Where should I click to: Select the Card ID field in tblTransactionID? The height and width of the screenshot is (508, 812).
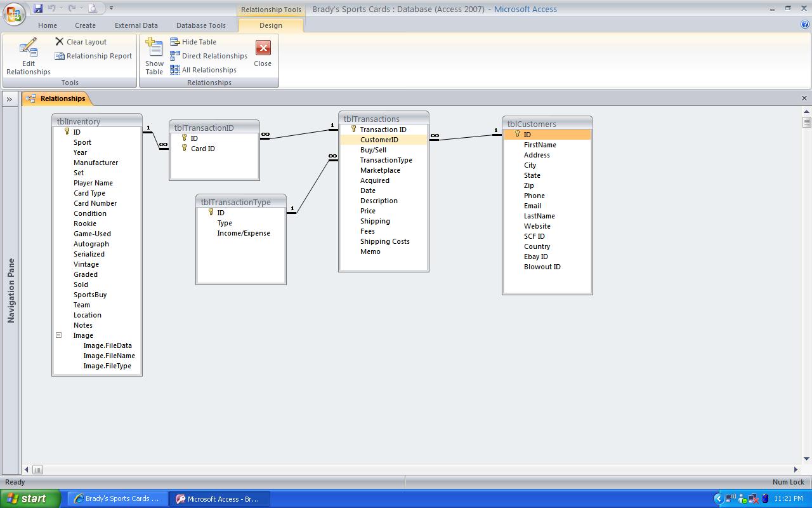(x=214, y=149)
